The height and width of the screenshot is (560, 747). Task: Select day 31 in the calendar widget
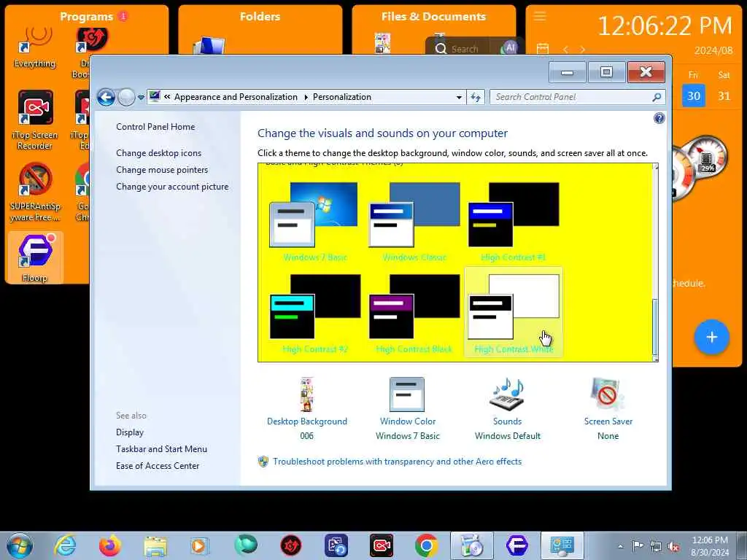(x=724, y=96)
